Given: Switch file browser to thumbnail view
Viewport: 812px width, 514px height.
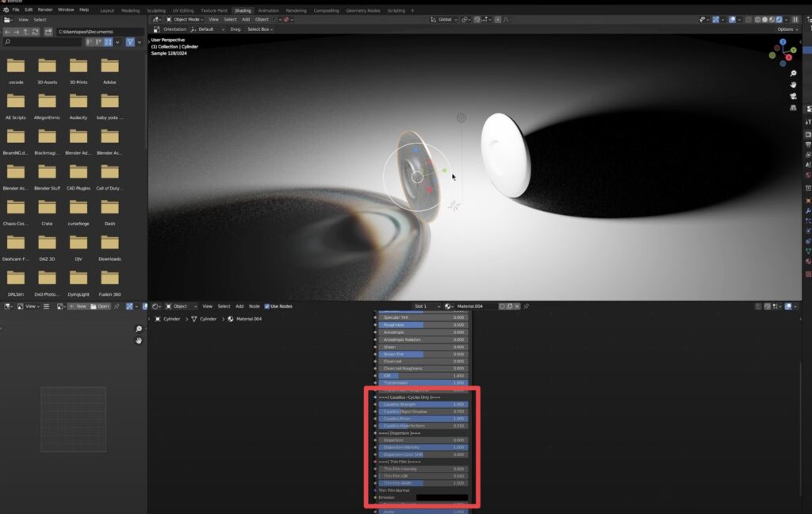Looking at the screenshot, I should coord(108,42).
